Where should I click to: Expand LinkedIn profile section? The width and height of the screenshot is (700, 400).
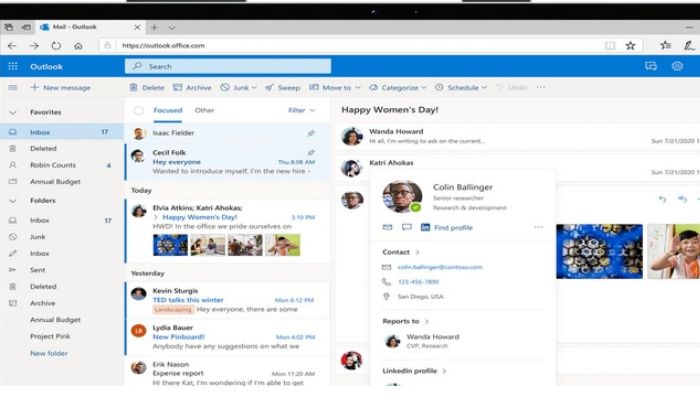[x=444, y=371]
